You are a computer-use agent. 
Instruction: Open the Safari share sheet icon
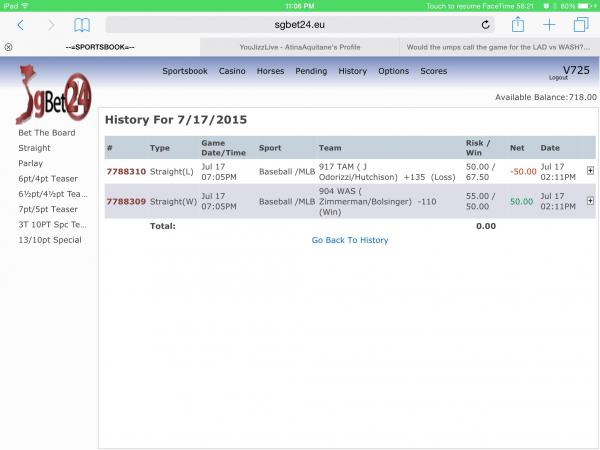pyautogui.click(x=518, y=24)
